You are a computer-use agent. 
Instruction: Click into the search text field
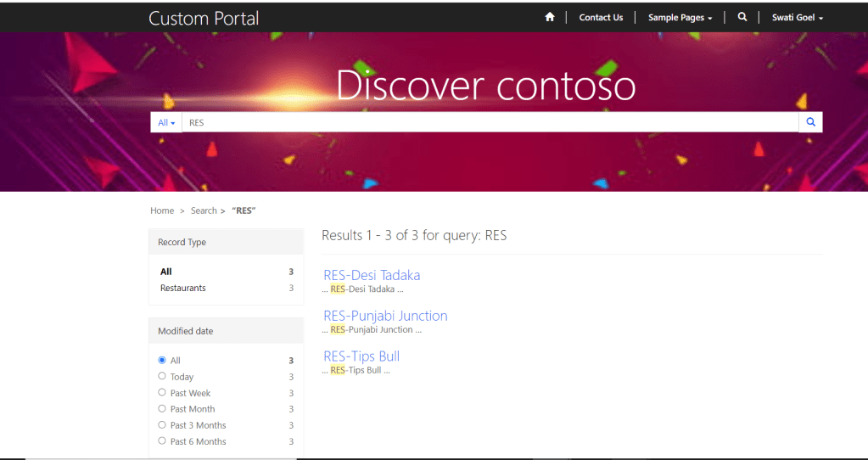(x=488, y=122)
